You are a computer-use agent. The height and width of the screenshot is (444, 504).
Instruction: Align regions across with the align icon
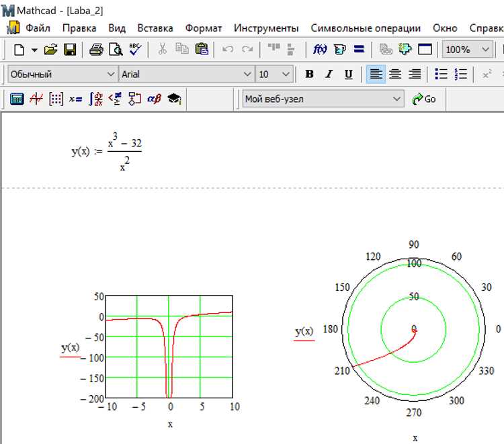274,48
